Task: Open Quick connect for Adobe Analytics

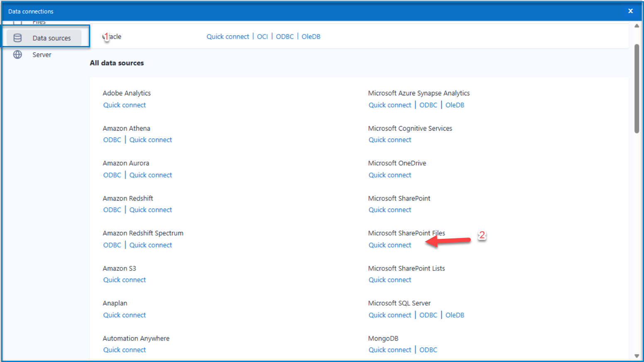Action: (125, 105)
